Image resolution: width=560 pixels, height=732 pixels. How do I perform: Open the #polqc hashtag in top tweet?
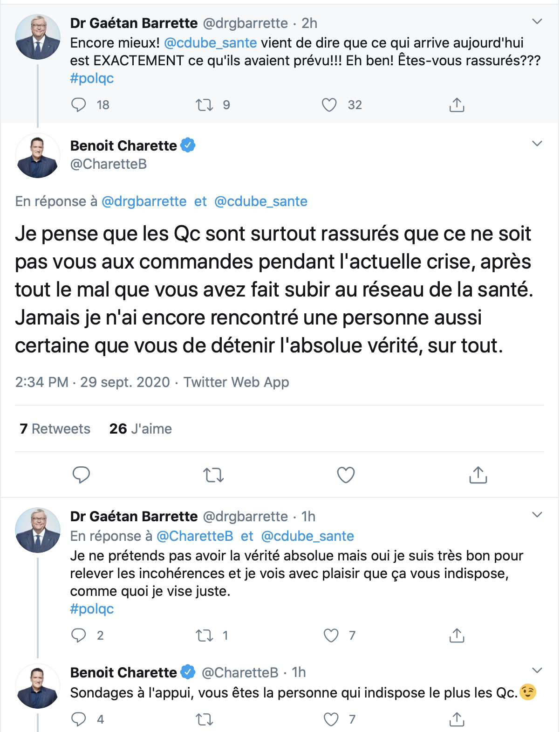pos(92,78)
